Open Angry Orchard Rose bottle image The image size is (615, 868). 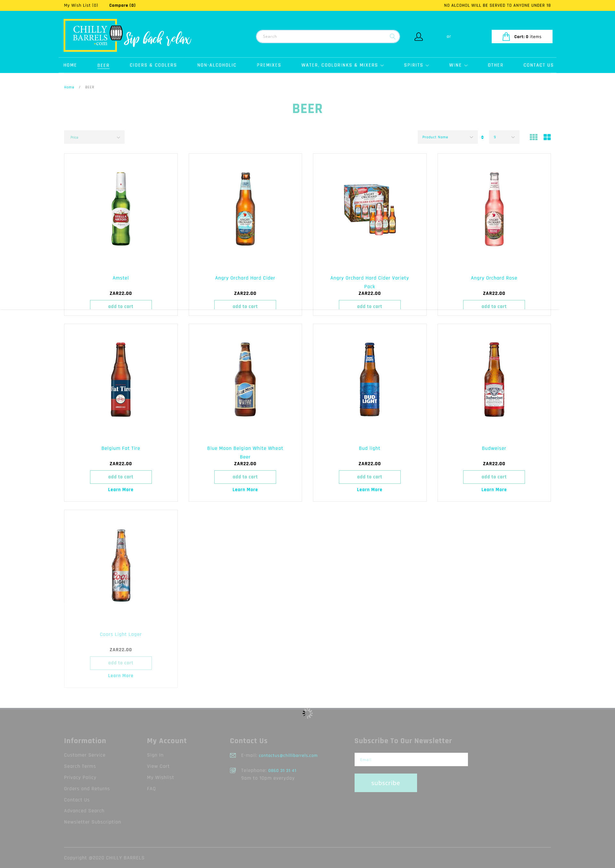pos(494,209)
